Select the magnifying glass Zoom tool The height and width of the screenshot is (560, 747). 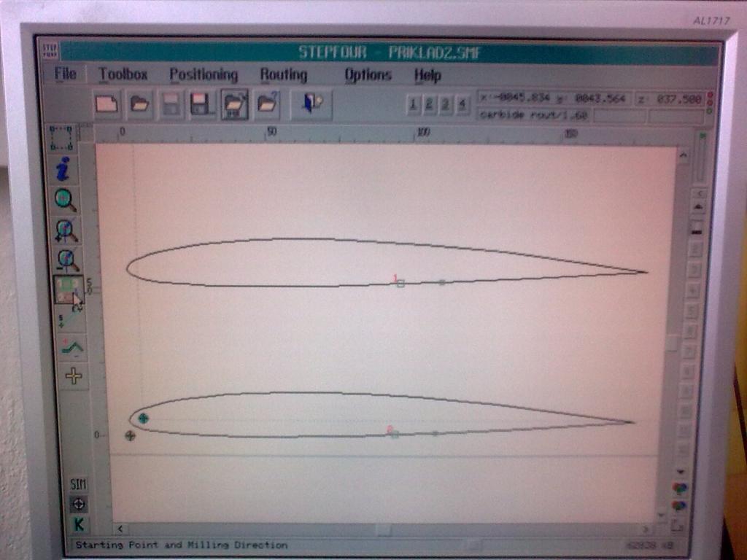click(64, 199)
